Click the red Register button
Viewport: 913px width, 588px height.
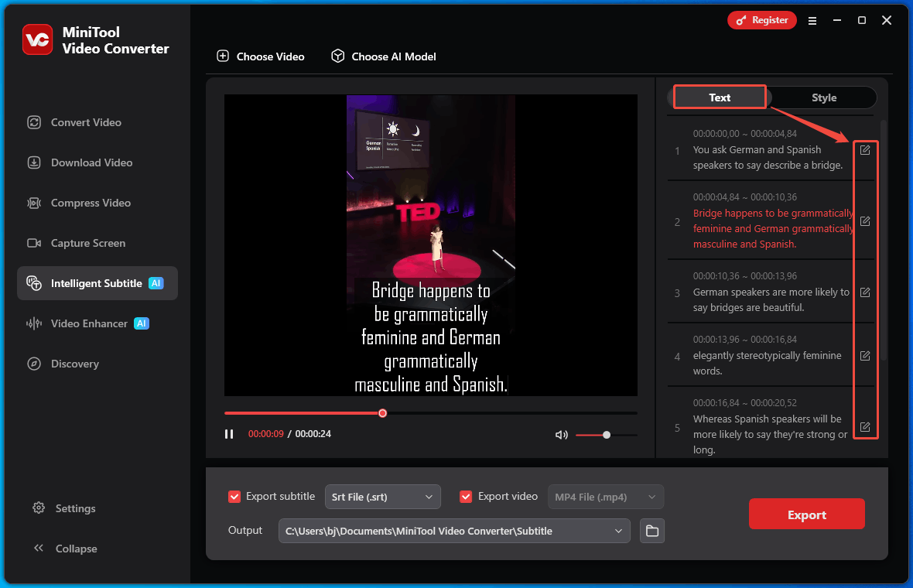(761, 20)
